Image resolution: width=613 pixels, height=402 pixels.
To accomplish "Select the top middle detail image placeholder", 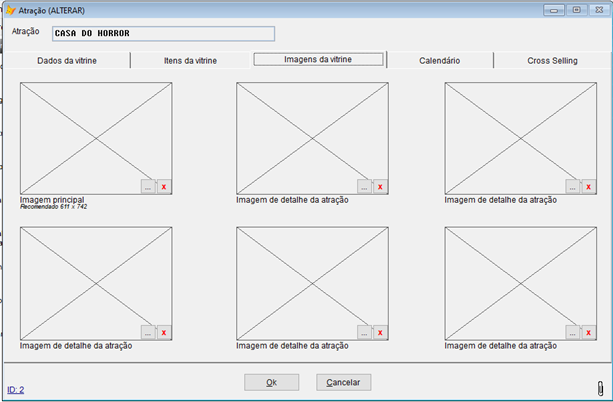I will [312, 138].
